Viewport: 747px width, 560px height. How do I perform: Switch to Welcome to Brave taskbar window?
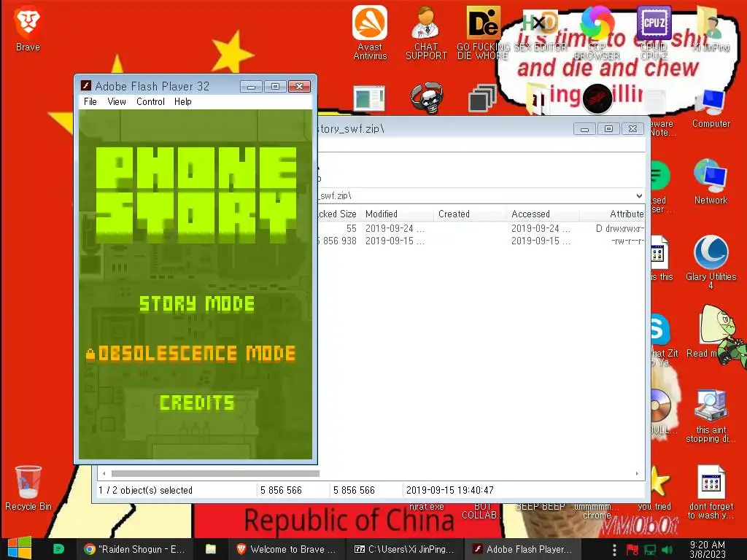[x=287, y=549]
